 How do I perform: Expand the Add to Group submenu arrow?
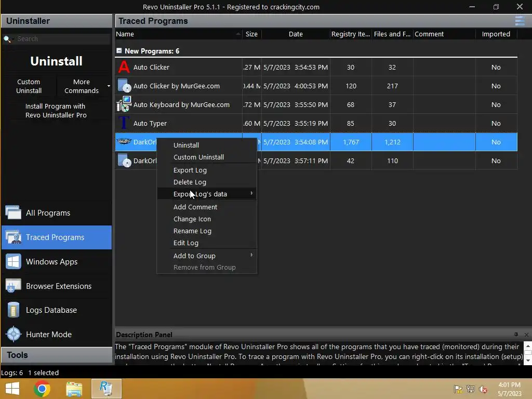(251, 255)
